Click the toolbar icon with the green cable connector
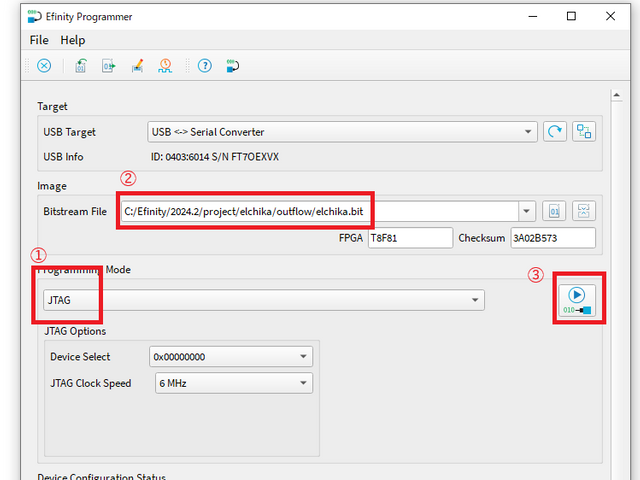This screenshot has width=640, height=480. click(x=233, y=66)
